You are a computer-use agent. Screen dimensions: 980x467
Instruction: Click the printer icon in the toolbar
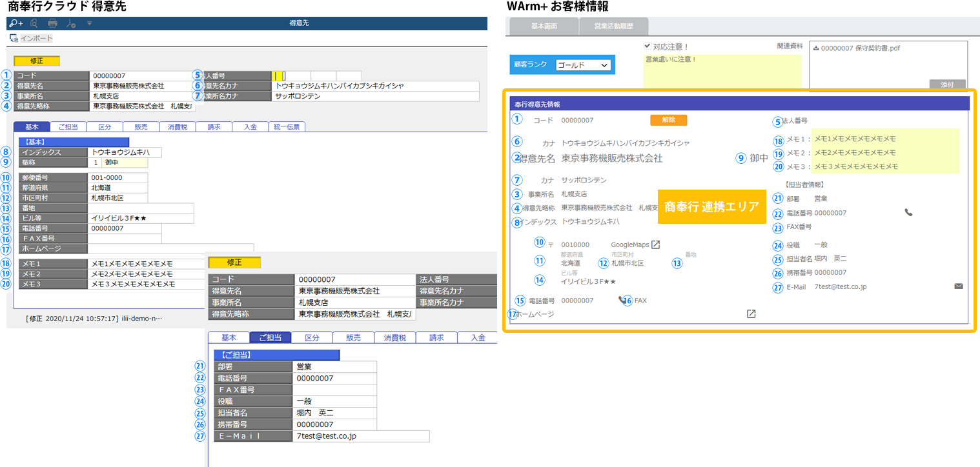53,23
